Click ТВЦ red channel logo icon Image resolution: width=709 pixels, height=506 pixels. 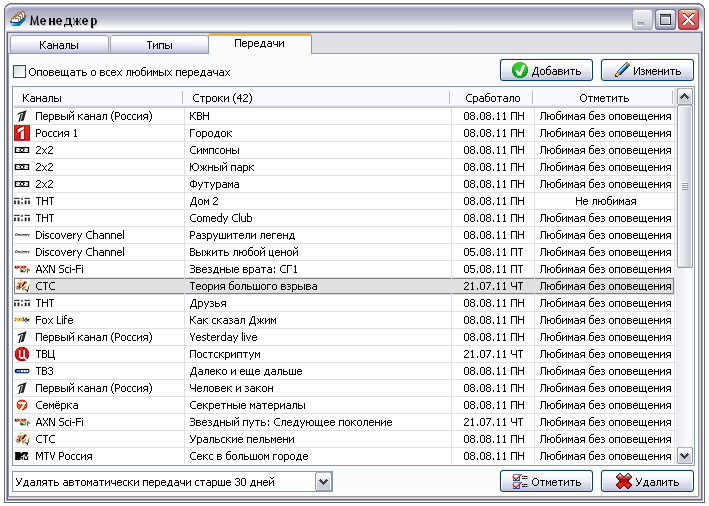22,354
